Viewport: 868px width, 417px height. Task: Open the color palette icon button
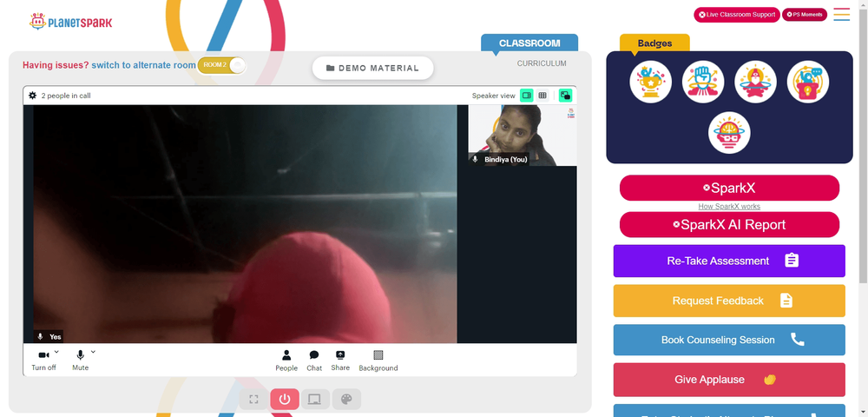pos(346,400)
